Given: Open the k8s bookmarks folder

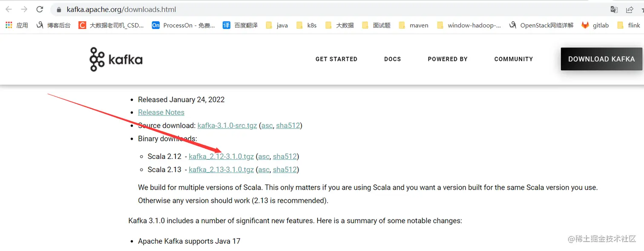Looking at the screenshot, I should (x=306, y=25).
